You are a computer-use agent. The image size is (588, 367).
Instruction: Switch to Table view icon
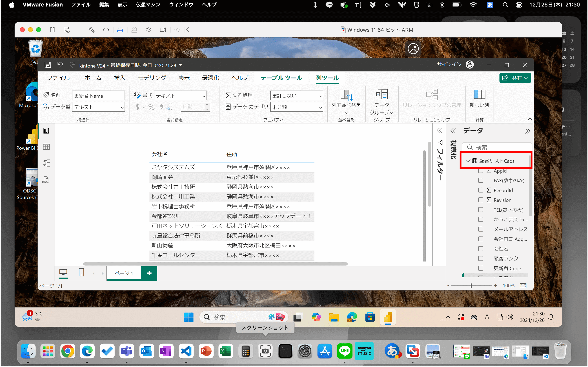pos(46,147)
